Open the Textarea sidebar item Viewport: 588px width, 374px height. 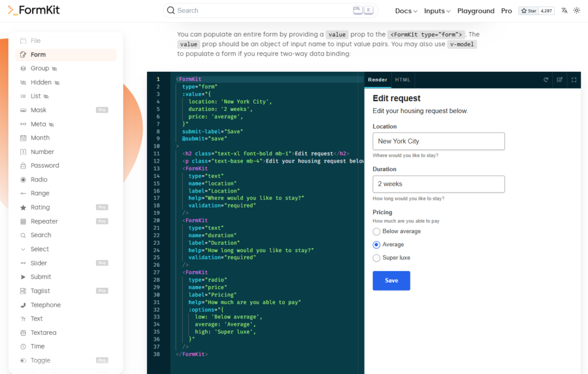[65, 333]
